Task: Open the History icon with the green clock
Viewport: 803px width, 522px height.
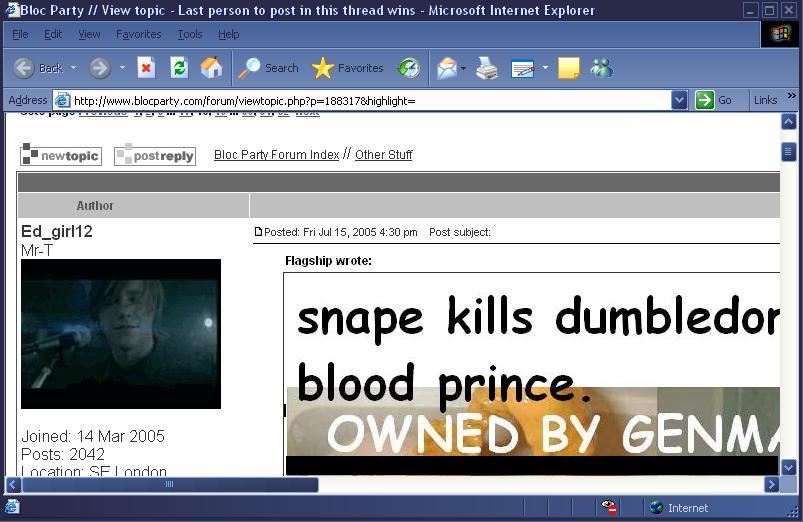Action: pyautogui.click(x=409, y=68)
